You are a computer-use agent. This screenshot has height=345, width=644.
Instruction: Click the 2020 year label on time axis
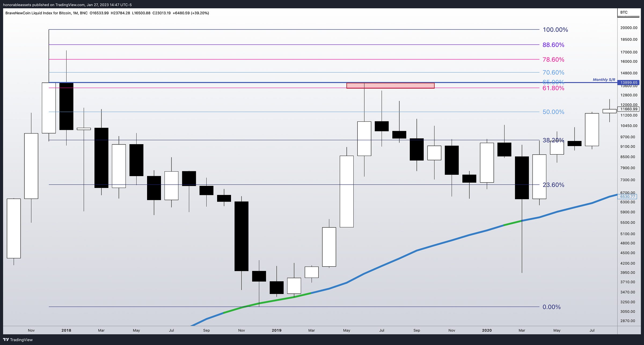pos(487,330)
